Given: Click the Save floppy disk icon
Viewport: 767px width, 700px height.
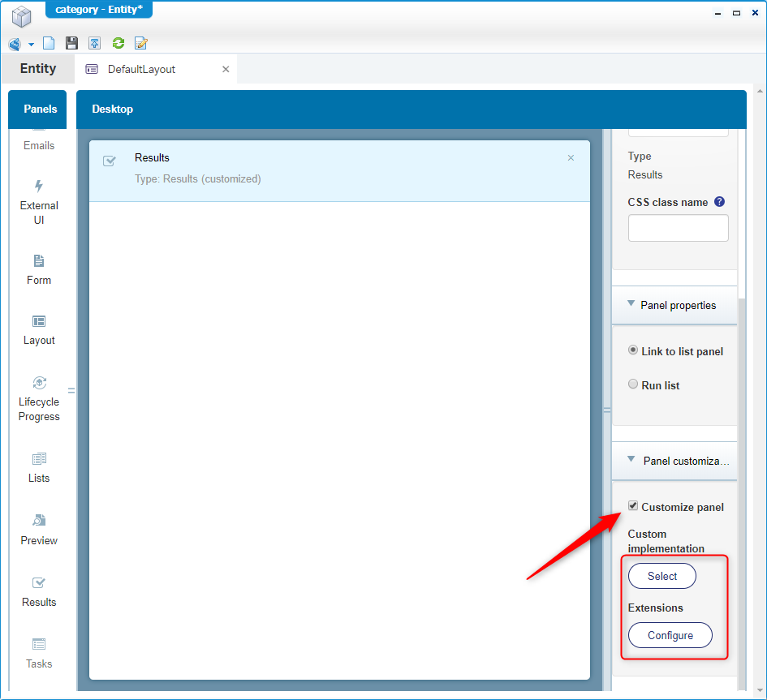Looking at the screenshot, I should [x=71, y=43].
